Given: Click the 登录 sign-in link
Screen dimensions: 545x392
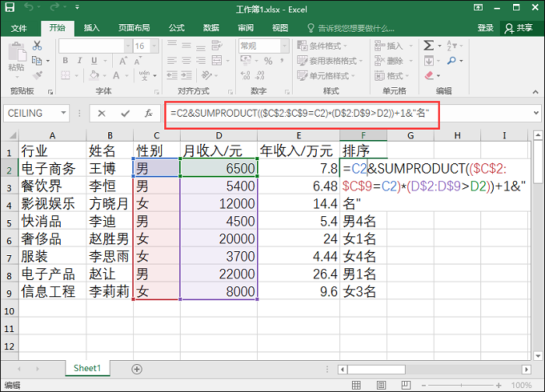Looking at the screenshot, I should tap(485, 28).
